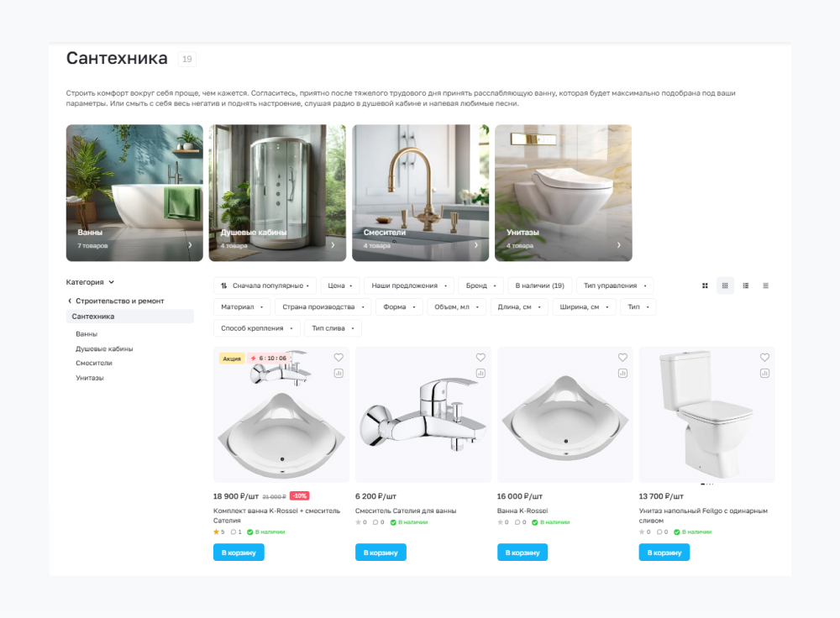Open the Ванны category tile

point(134,193)
